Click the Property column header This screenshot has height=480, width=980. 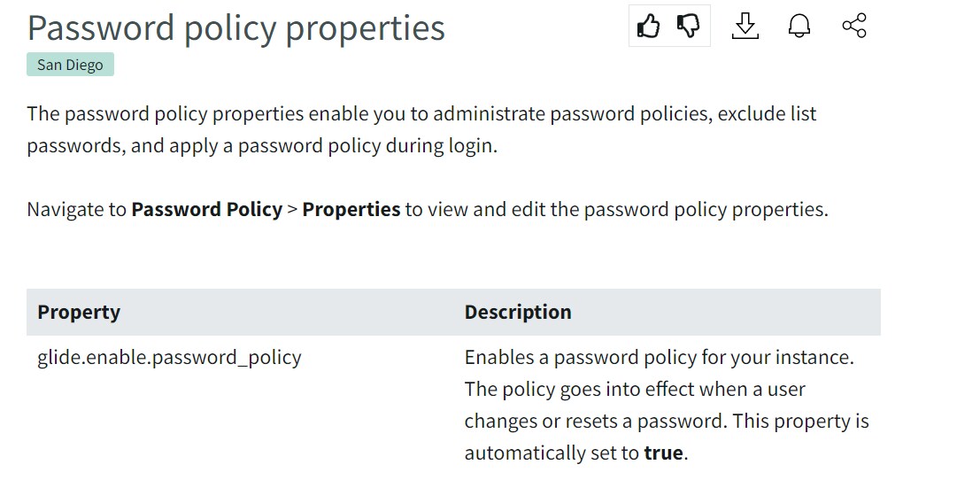coord(79,312)
